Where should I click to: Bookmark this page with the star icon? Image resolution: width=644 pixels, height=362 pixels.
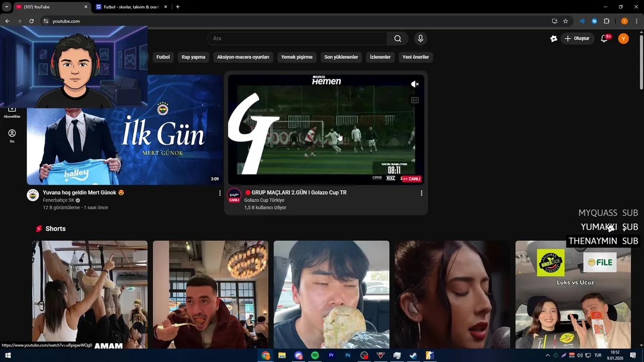click(566, 21)
